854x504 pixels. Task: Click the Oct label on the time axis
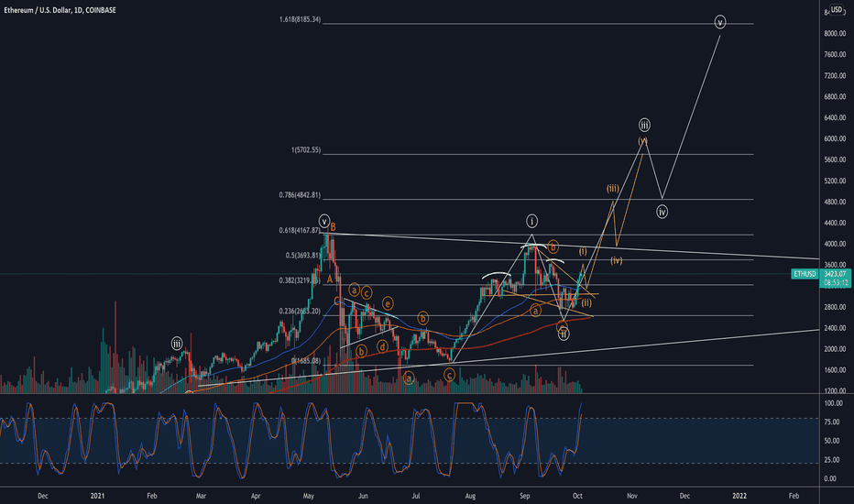tap(577, 496)
